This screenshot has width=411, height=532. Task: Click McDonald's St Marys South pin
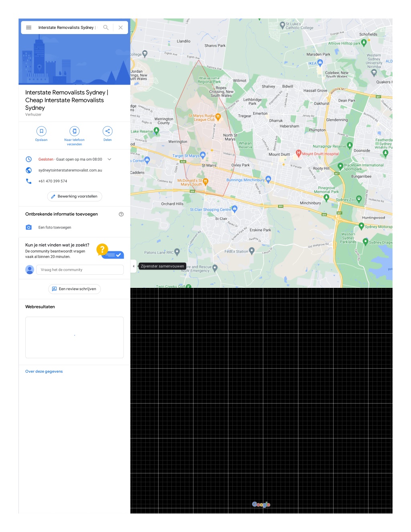[x=205, y=181]
